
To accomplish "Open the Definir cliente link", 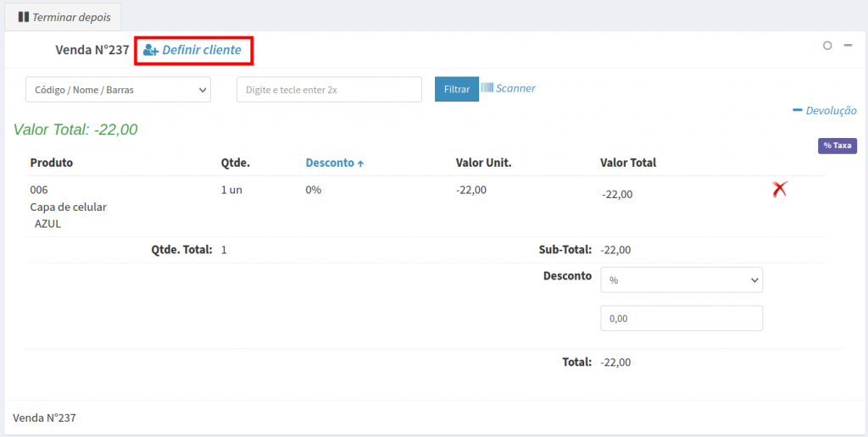I will click(x=202, y=50).
